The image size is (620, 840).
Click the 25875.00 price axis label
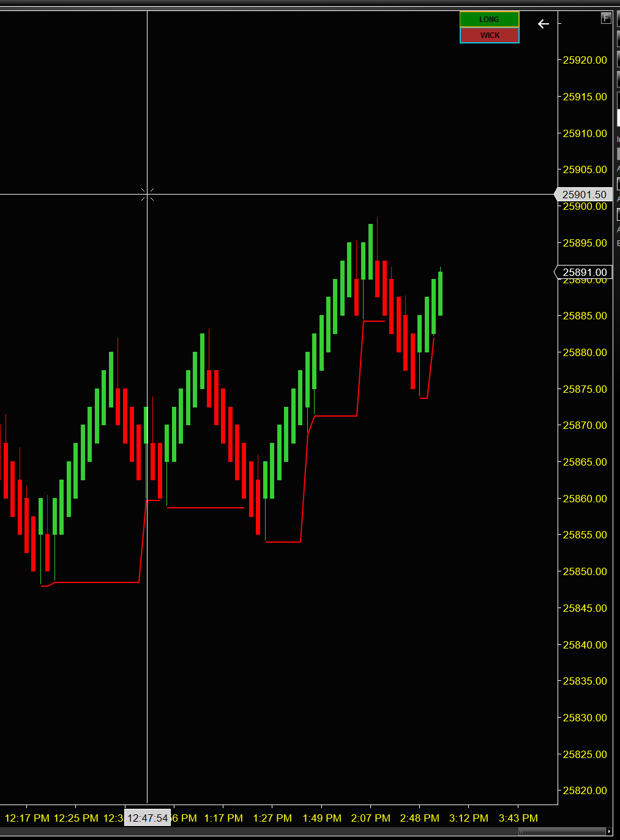pyautogui.click(x=585, y=389)
